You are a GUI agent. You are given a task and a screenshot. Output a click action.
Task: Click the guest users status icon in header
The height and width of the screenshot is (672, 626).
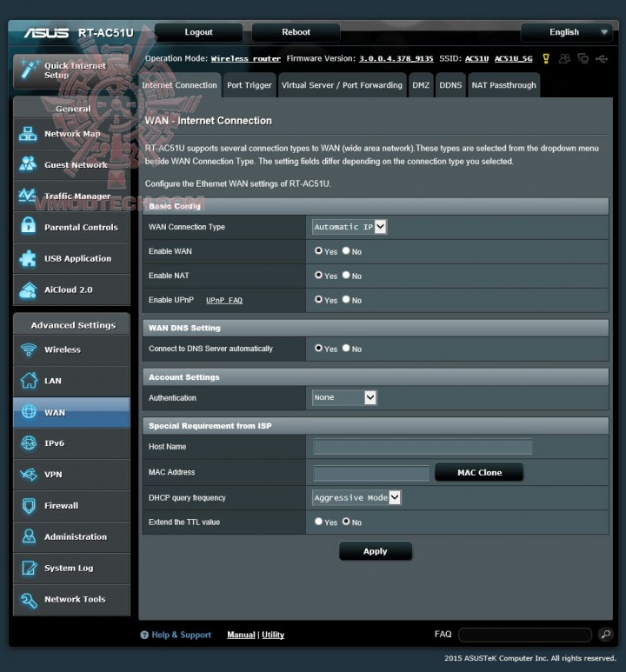[564, 59]
